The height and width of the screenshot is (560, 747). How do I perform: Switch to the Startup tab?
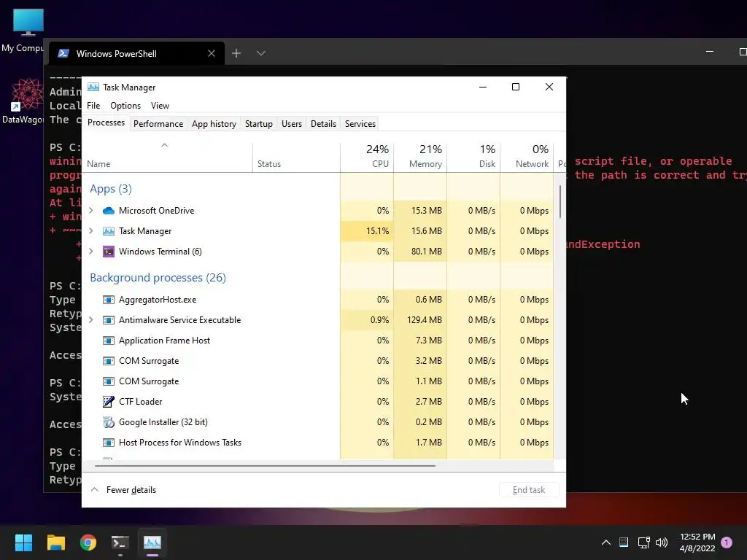259,124
